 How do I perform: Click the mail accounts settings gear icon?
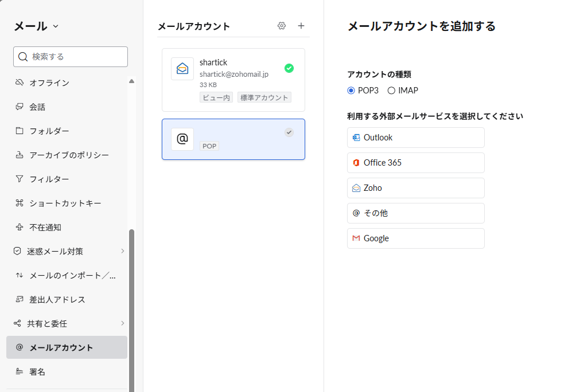[x=282, y=26]
